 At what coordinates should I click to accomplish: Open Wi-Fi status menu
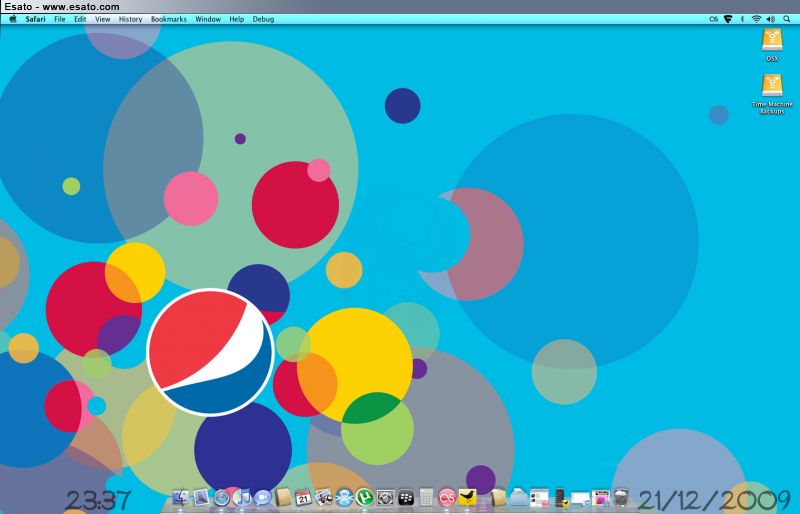click(756, 19)
